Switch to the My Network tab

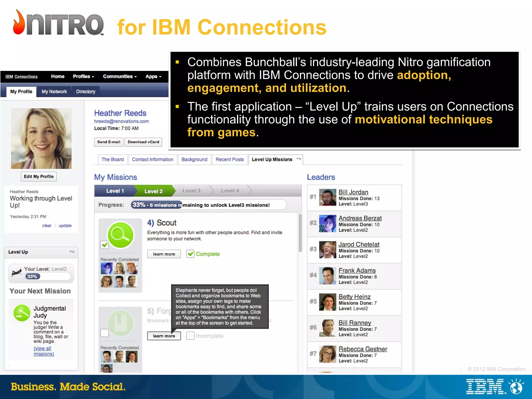[x=54, y=92]
